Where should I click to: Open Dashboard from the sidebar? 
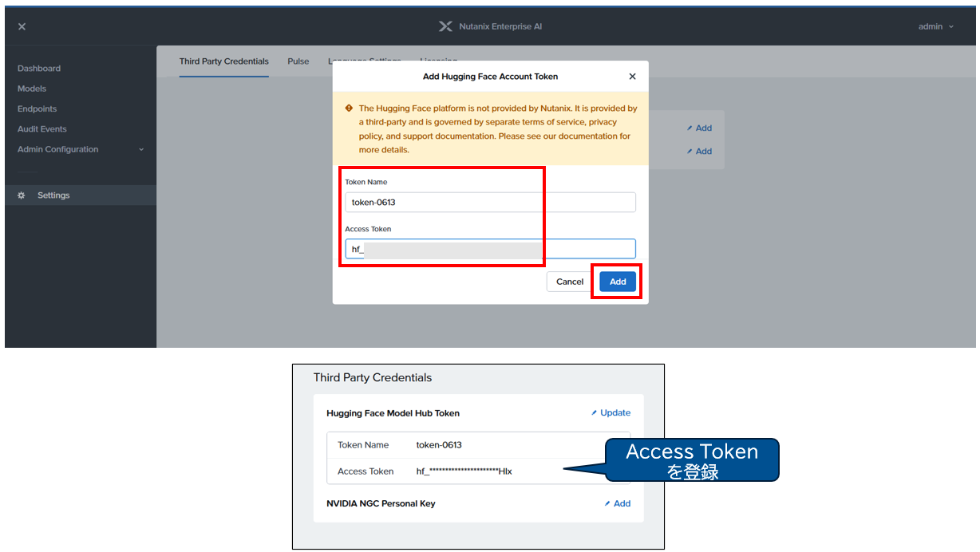(x=39, y=69)
